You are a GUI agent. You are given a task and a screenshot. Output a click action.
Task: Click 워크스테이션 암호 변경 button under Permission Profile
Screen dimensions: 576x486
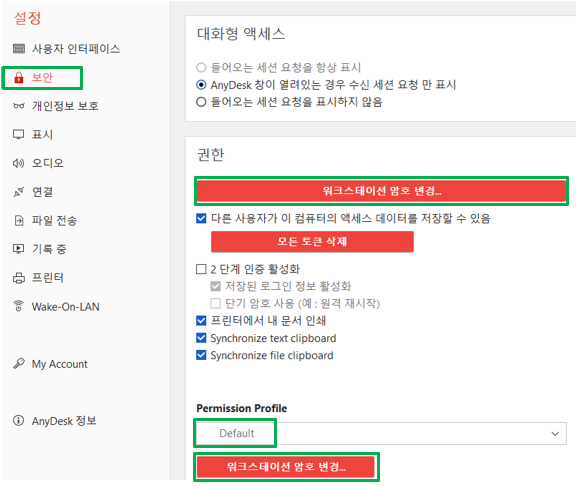coord(286,467)
